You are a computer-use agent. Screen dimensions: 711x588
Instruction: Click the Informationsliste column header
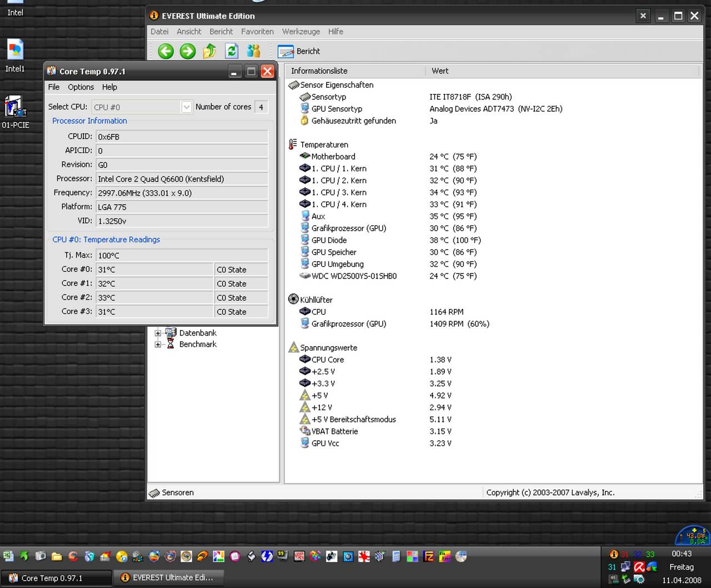(x=355, y=71)
